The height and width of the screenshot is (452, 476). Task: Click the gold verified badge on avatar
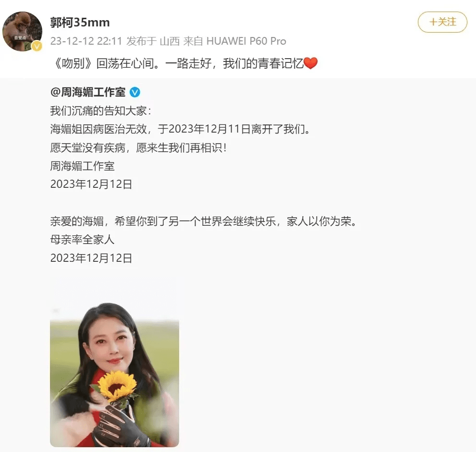click(x=37, y=46)
